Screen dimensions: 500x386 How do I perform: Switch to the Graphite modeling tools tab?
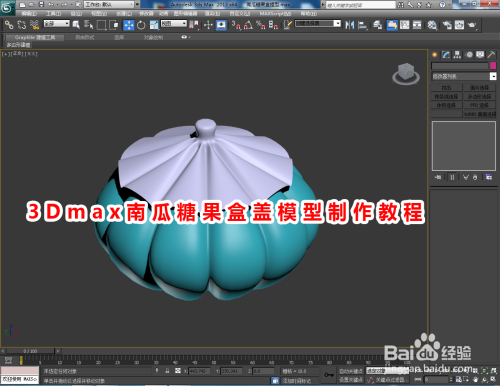coord(35,37)
